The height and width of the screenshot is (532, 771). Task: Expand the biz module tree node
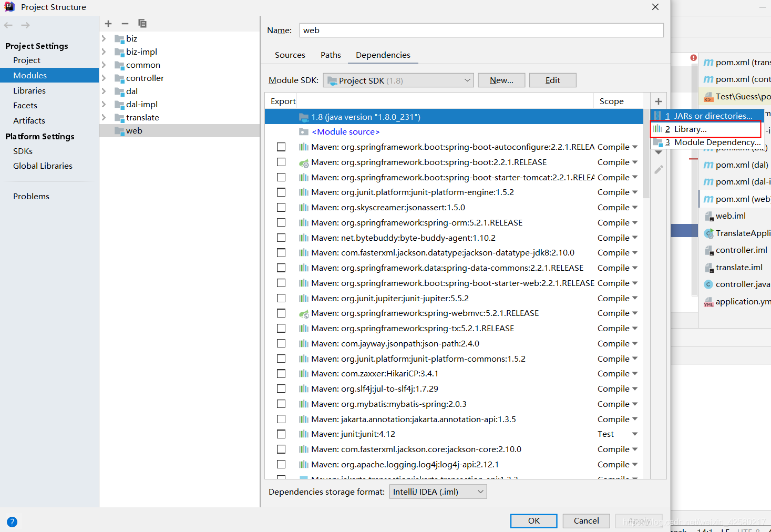tap(104, 38)
